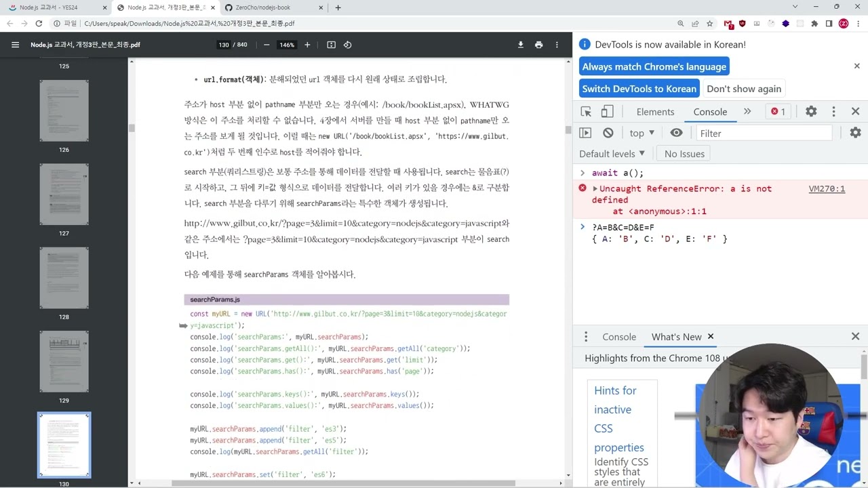Viewport: 868px width, 488px height.
Task: Close the DevTools drawer
Action: coord(855,336)
